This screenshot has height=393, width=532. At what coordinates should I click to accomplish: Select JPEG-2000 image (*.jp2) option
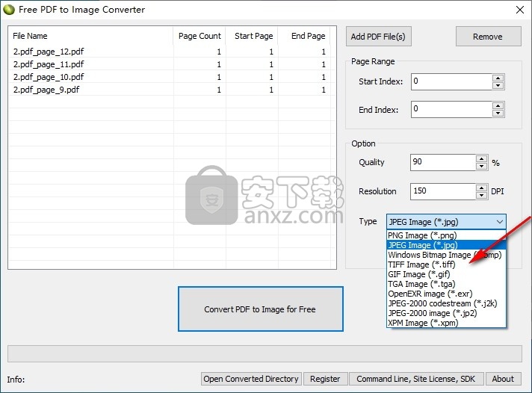(446, 313)
